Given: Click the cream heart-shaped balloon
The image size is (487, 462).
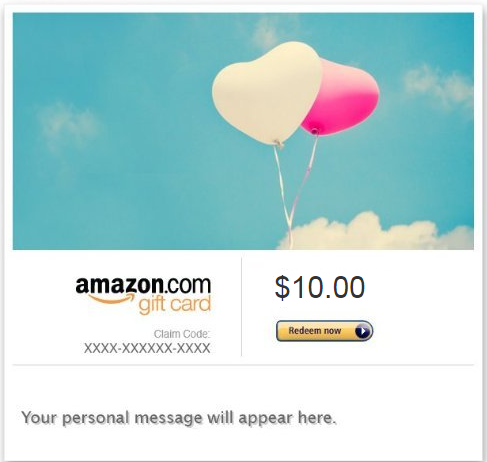Looking at the screenshot, I should tap(267, 93).
